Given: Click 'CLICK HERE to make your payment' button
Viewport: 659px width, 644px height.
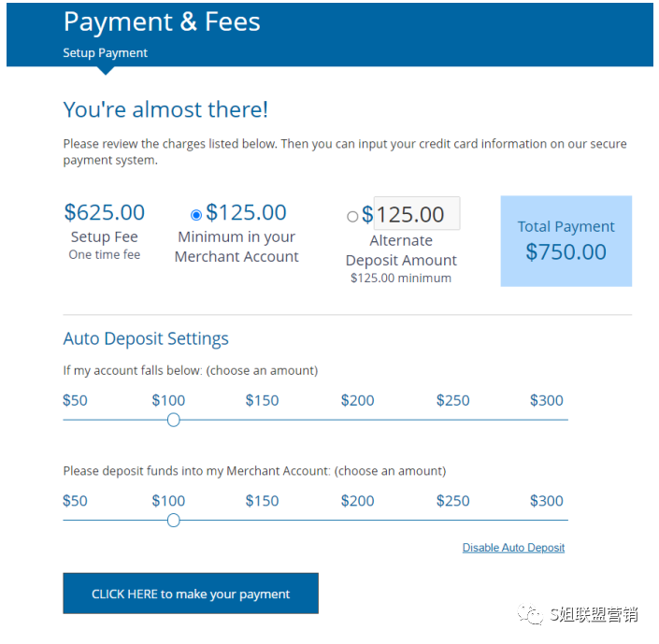Looking at the screenshot, I should (x=191, y=594).
